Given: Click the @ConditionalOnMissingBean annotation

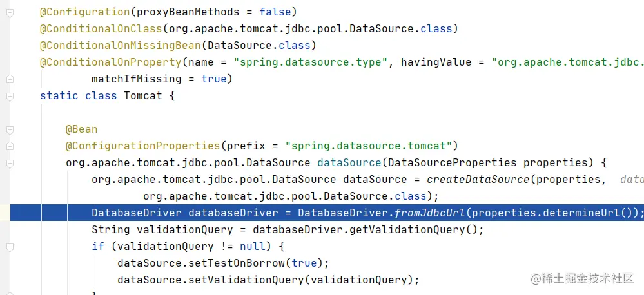Looking at the screenshot, I should point(120,45).
